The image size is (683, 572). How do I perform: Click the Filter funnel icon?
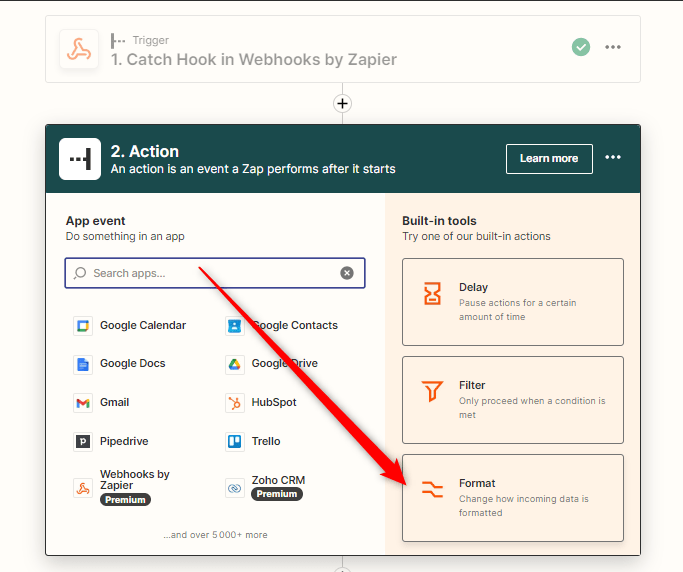point(432,391)
